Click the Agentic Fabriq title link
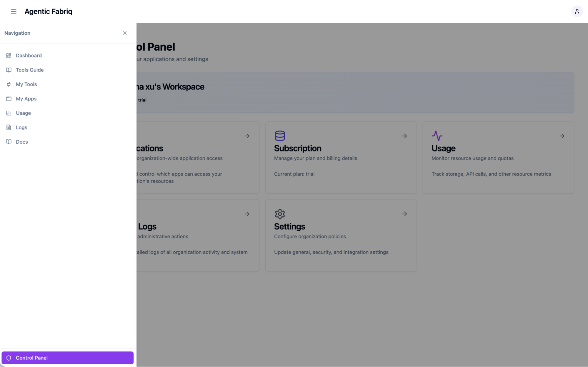588x367 pixels. [x=48, y=11]
